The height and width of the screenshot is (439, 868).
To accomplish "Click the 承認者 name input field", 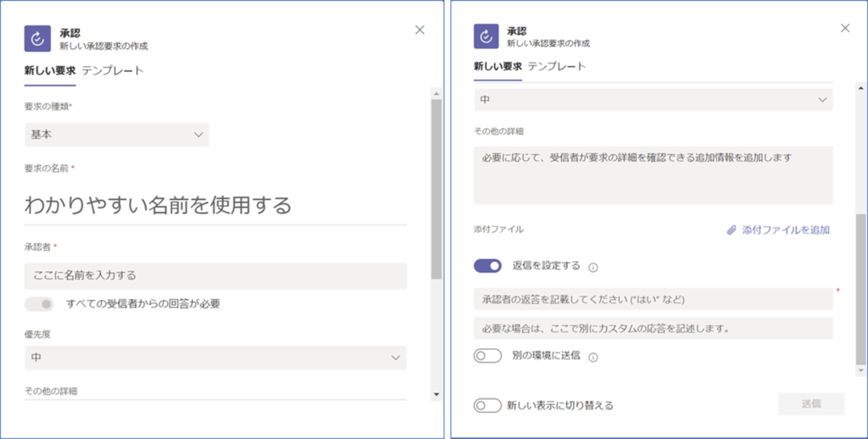I will tap(215, 275).
